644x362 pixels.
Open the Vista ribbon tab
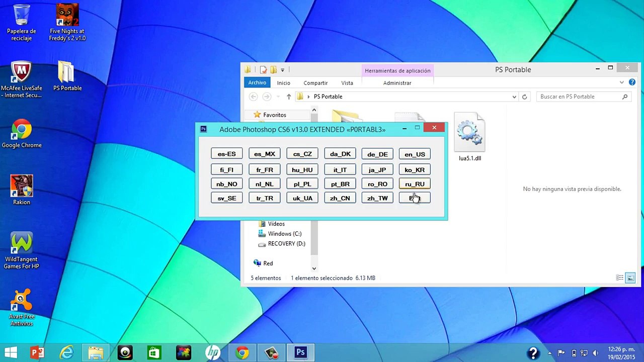[347, 82]
